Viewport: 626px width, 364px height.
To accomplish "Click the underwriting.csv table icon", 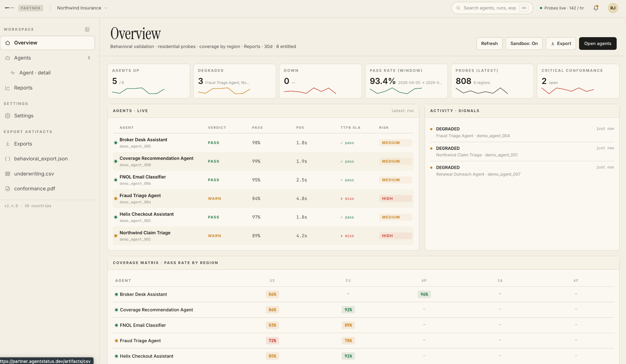I will click(8, 174).
